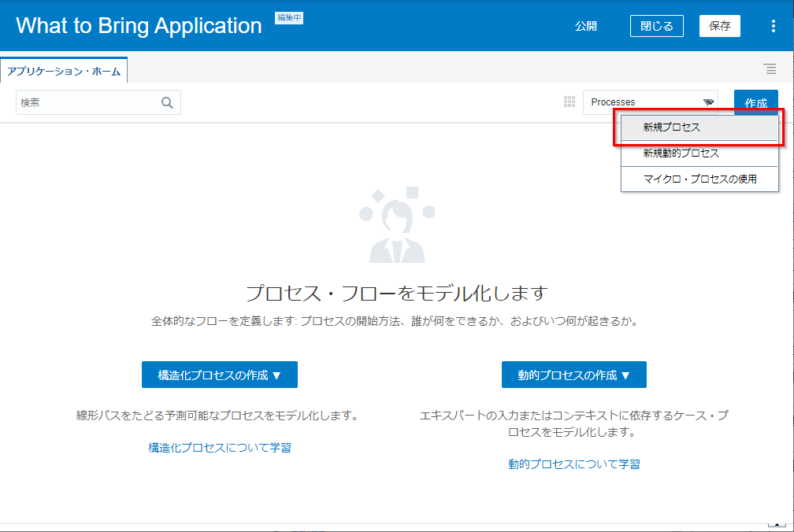
Task: Expand the 動的プロセスの作成 dropdown button
Action: (573, 375)
